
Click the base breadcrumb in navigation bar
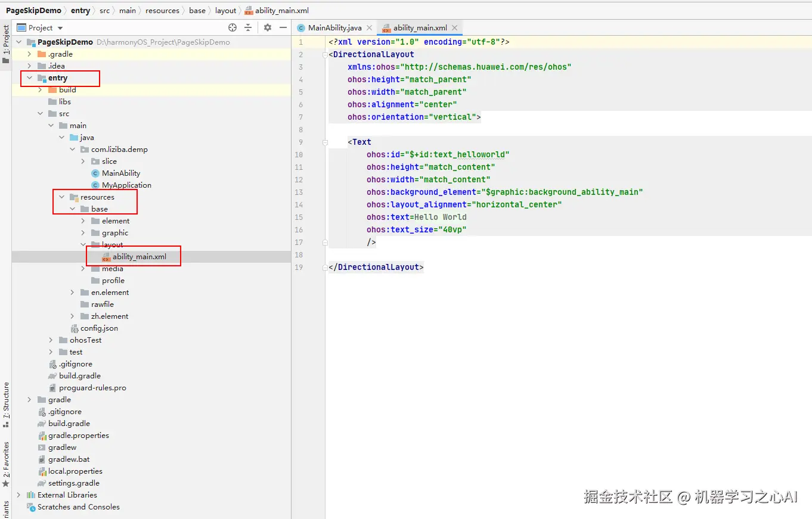(197, 11)
